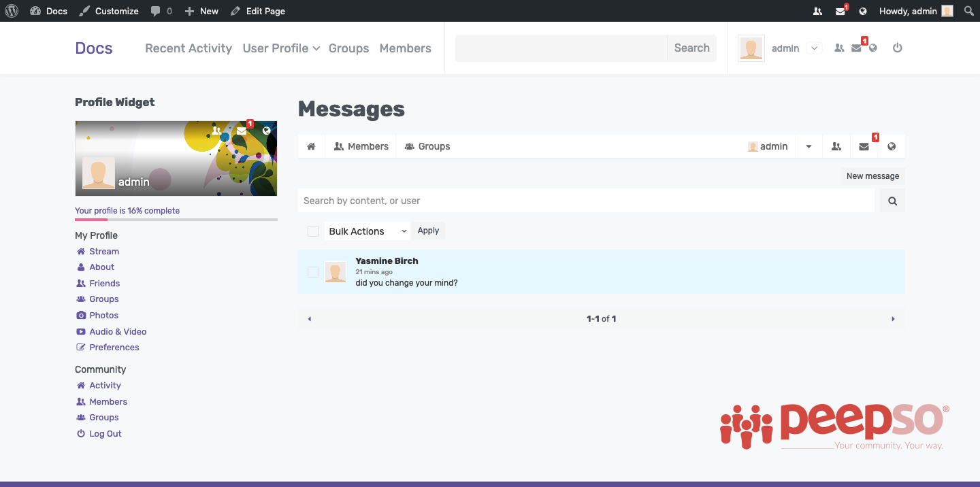Viewport: 980px width, 487px height.
Task: Tick the select-all messages checkbox
Action: (x=313, y=231)
